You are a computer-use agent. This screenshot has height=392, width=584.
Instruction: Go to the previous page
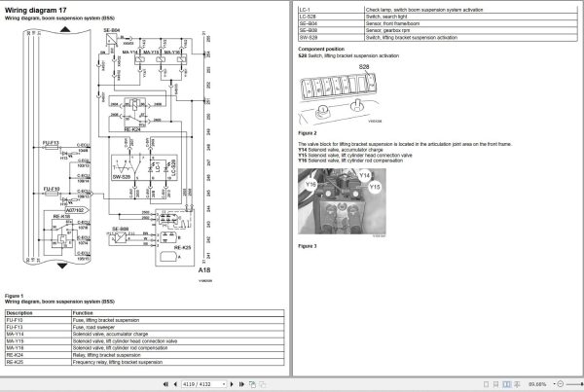pos(175,384)
